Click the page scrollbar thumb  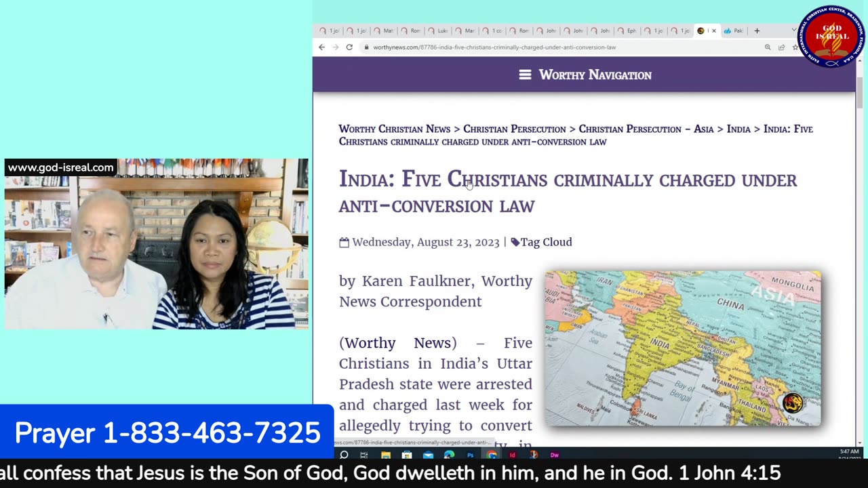(x=860, y=93)
